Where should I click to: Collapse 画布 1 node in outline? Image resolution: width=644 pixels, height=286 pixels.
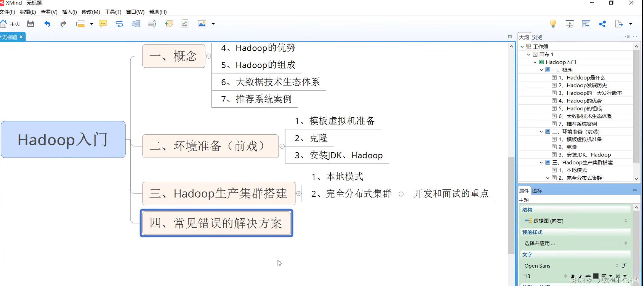pyautogui.click(x=529, y=55)
